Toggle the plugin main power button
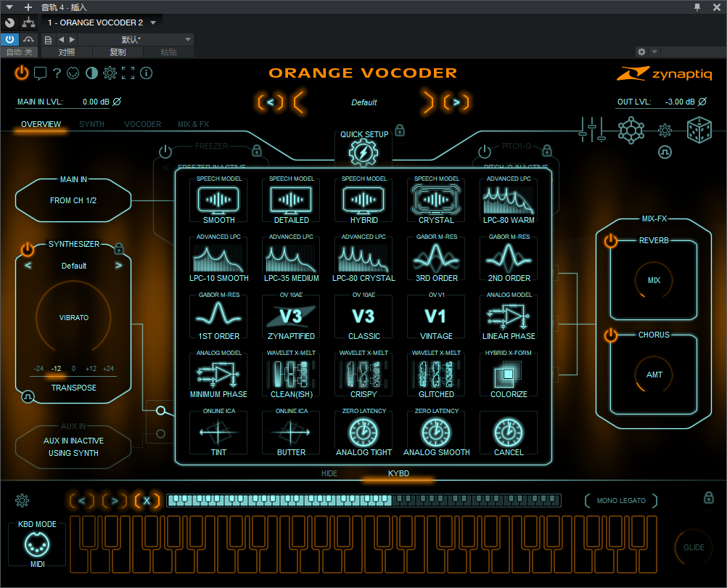The image size is (727, 588). tap(21, 73)
